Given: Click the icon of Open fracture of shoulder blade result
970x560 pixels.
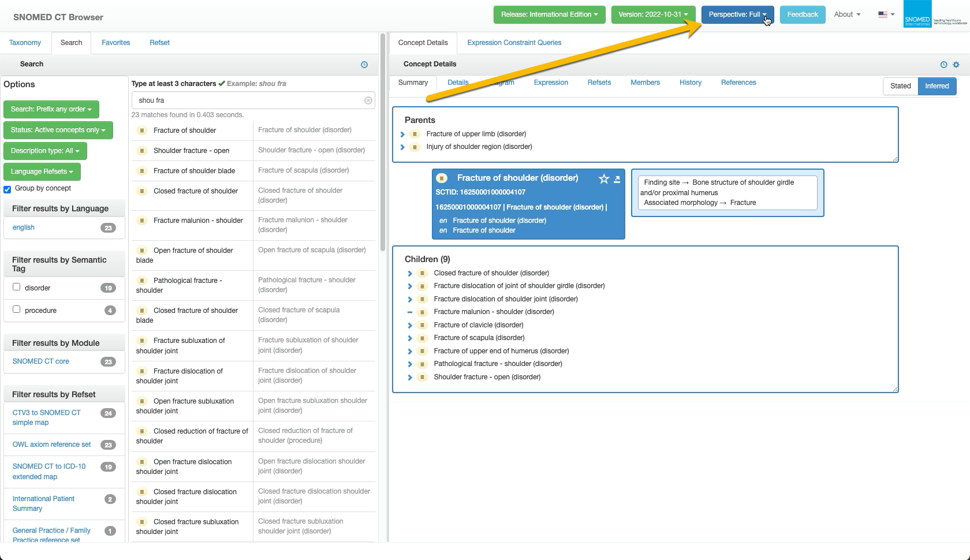Looking at the screenshot, I should tap(142, 251).
